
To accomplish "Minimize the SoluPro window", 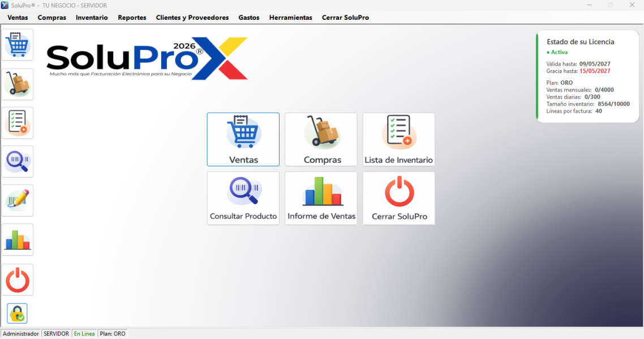I will click(589, 5).
